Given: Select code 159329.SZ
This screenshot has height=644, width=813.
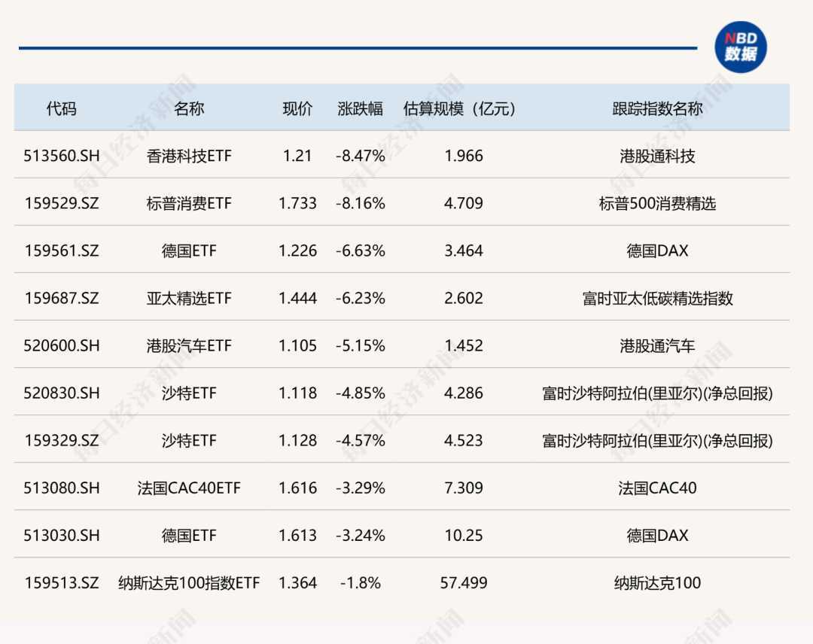Looking at the screenshot, I should click(x=61, y=440).
